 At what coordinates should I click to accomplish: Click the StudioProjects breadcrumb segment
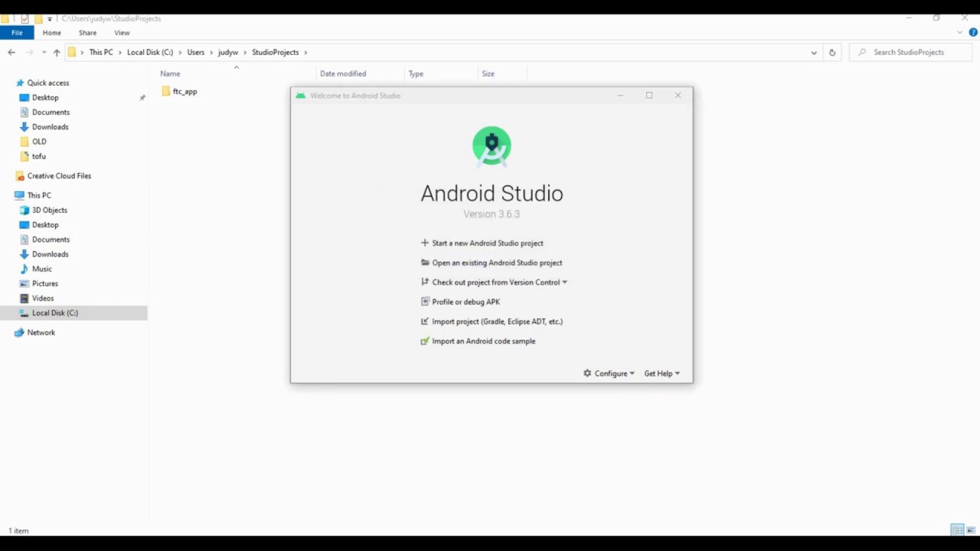276,52
